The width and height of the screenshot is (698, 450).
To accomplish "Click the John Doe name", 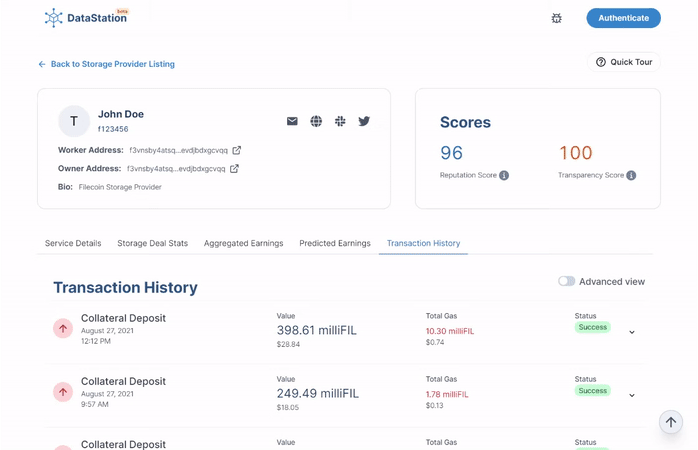I will (x=121, y=114).
